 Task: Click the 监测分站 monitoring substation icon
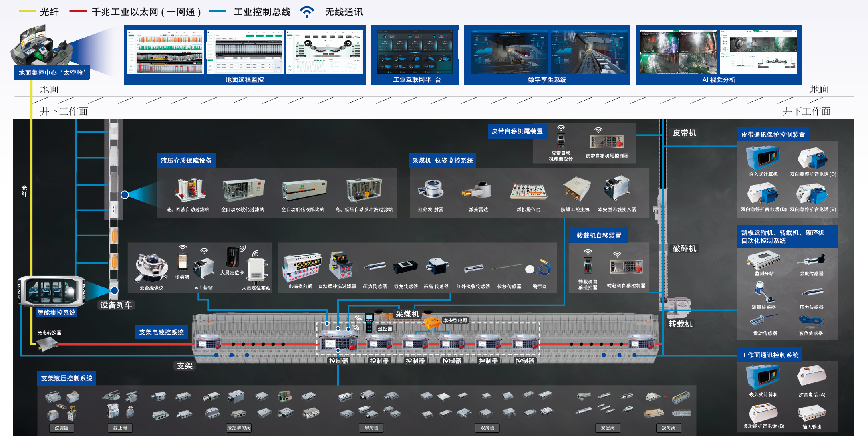[763, 260]
